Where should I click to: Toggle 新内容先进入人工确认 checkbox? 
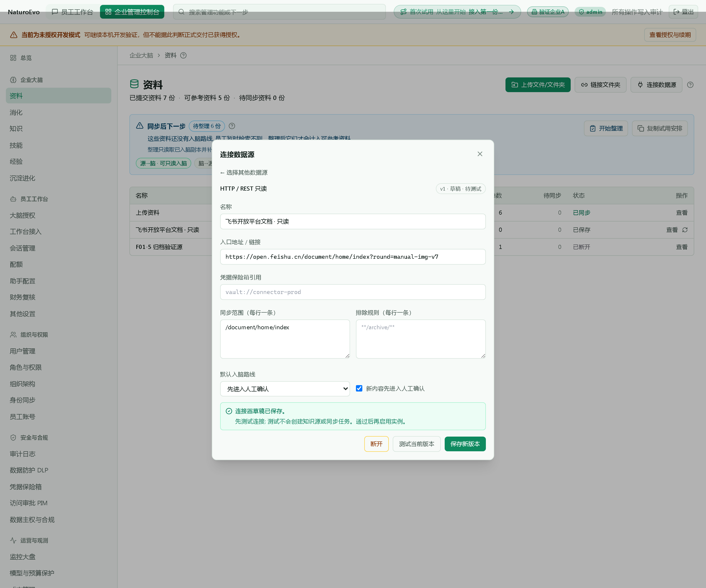coord(359,388)
